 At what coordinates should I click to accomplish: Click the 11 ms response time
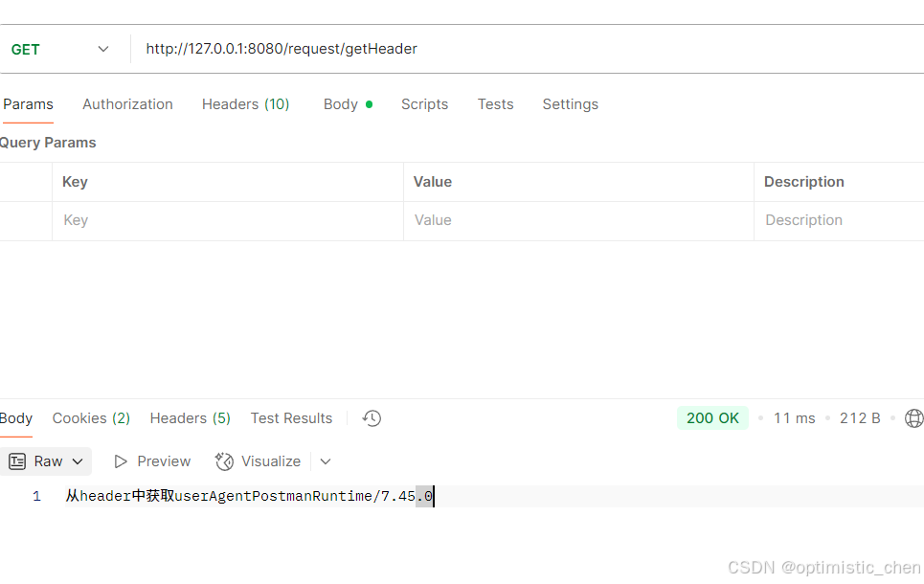795,418
